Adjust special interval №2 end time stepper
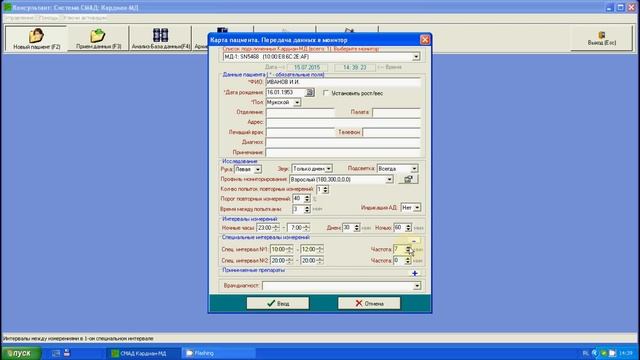 click(x=320, y=260)
